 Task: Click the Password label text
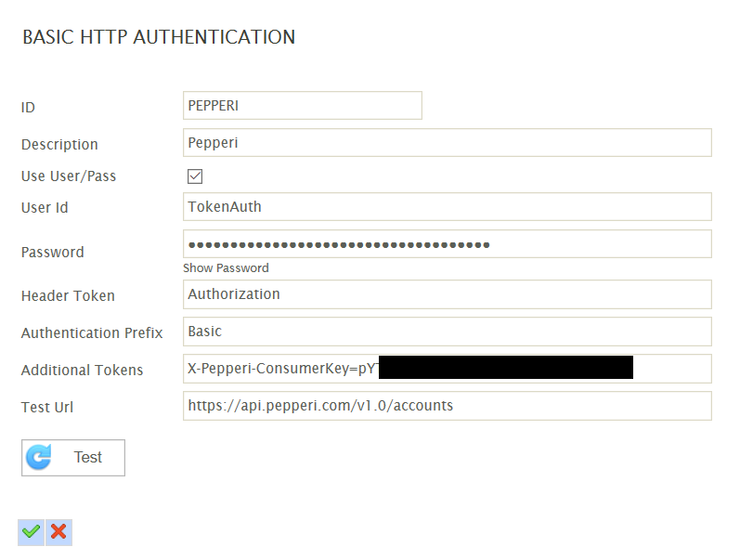click(52, 253)
